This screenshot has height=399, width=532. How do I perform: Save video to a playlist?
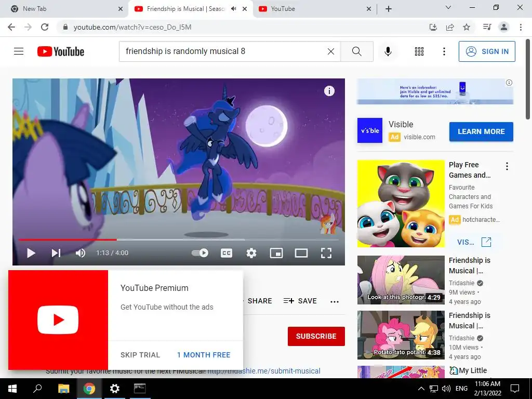(x=300, y=301)
